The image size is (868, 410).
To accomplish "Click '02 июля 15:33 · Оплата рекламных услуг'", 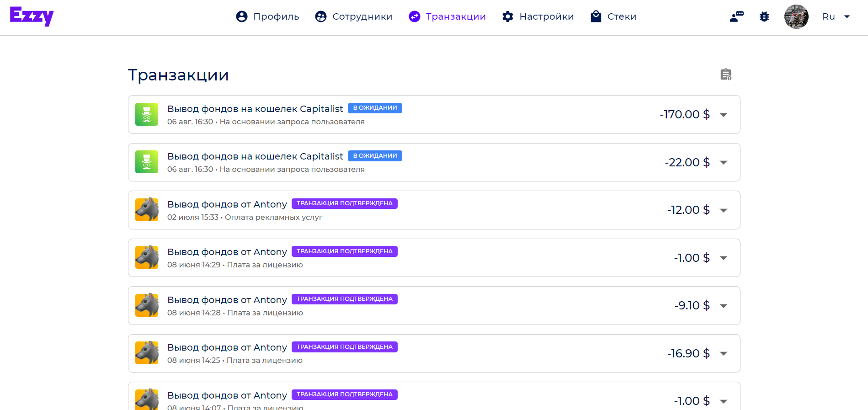I will coord(245,217).
